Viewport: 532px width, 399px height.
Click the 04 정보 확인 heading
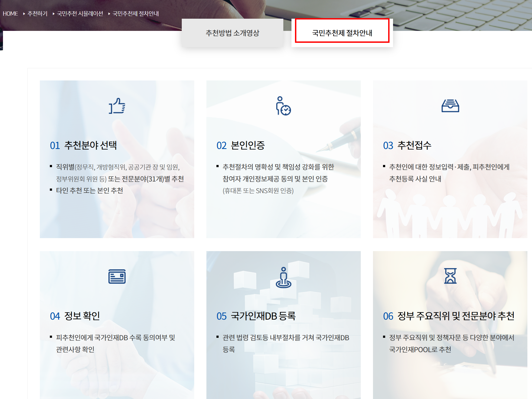75,316
